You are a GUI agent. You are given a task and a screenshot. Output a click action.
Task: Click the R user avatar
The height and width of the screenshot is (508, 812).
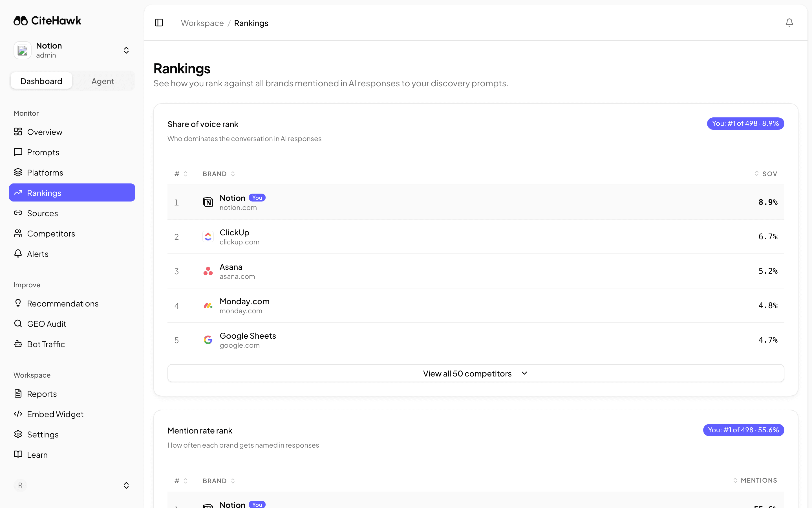pos(20,485)
